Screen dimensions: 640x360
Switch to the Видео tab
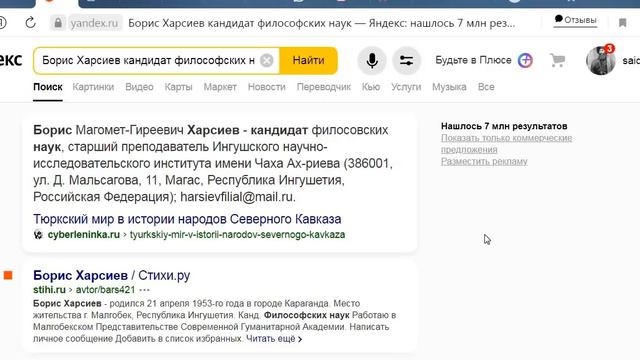139,87
